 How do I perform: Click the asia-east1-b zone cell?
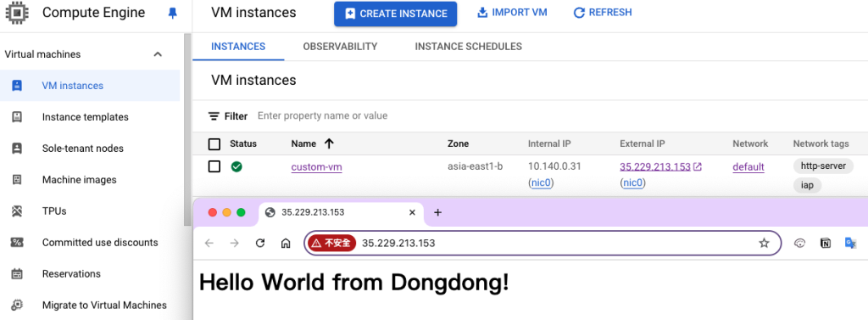(x=475, y=166)
